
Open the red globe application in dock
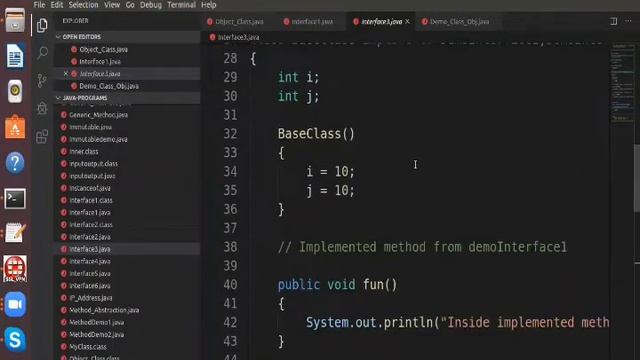coord(15,269)
